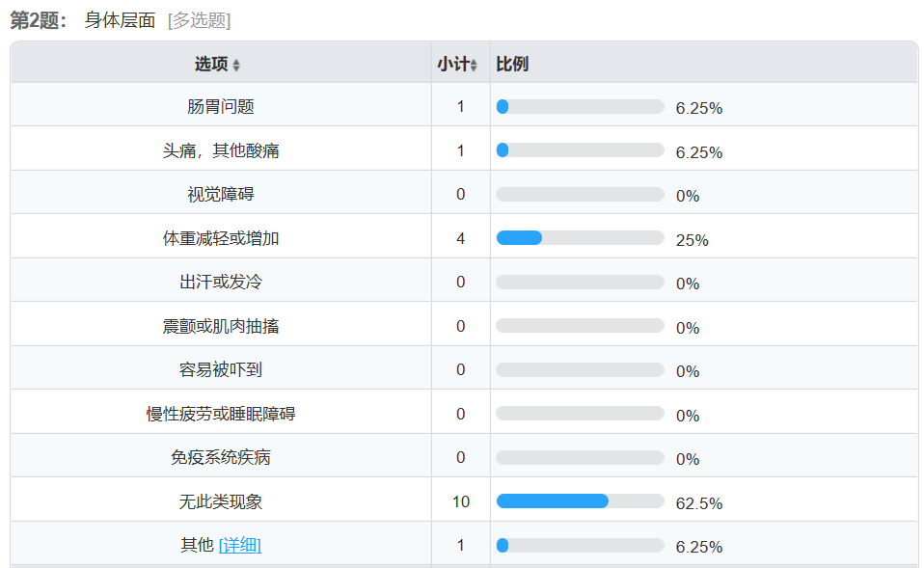Click the 其他 row progress bar
This screenshot has width=924, height=568.
[580, 545]
